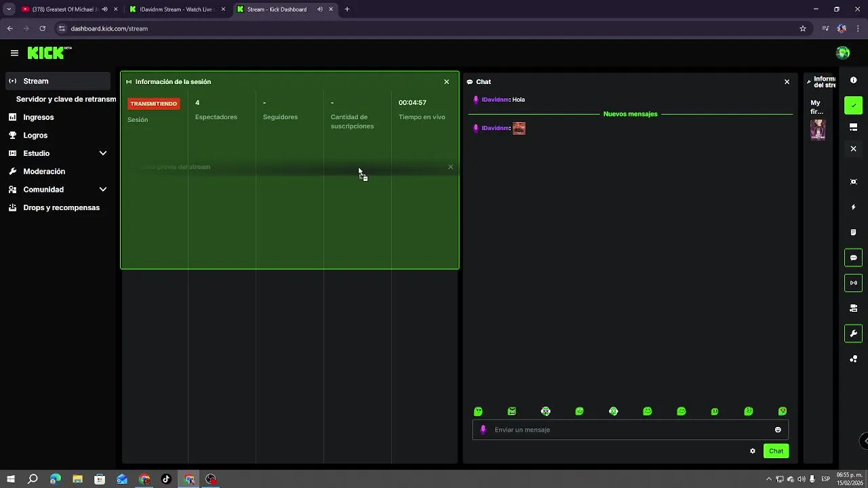Click the lightning bolt icon in sidebar

pos(854,207)
